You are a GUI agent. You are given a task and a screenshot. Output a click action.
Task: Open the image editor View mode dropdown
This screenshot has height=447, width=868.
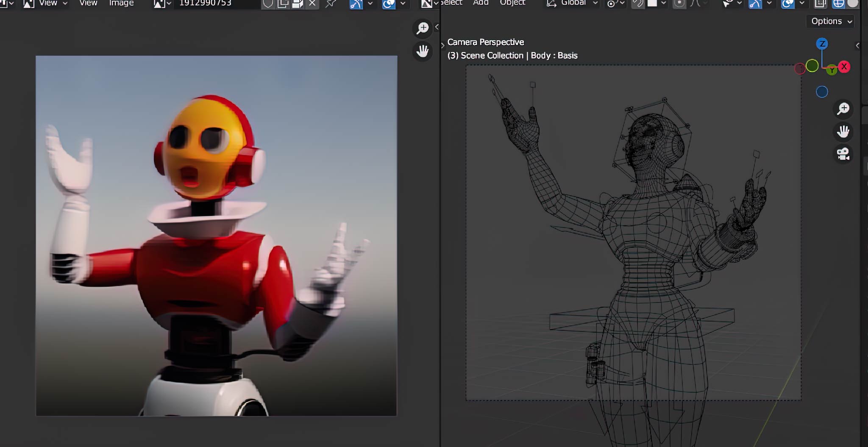click(x=45, y=3)
